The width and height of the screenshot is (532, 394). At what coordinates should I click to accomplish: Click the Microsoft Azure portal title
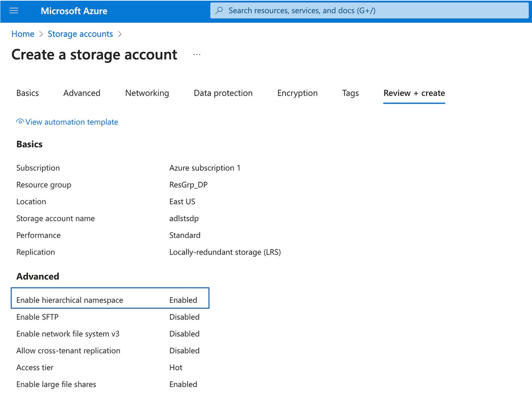(74, 11)
